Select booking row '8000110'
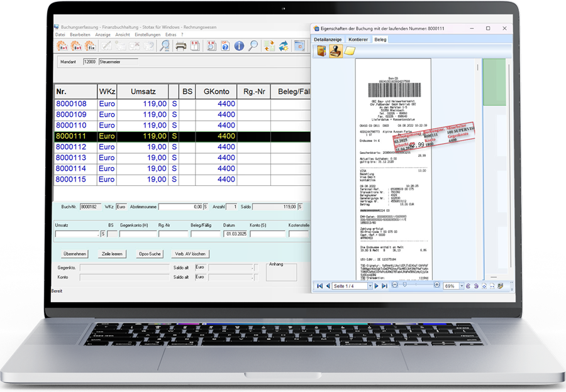566x392 pixels. [x=182, y=126]
